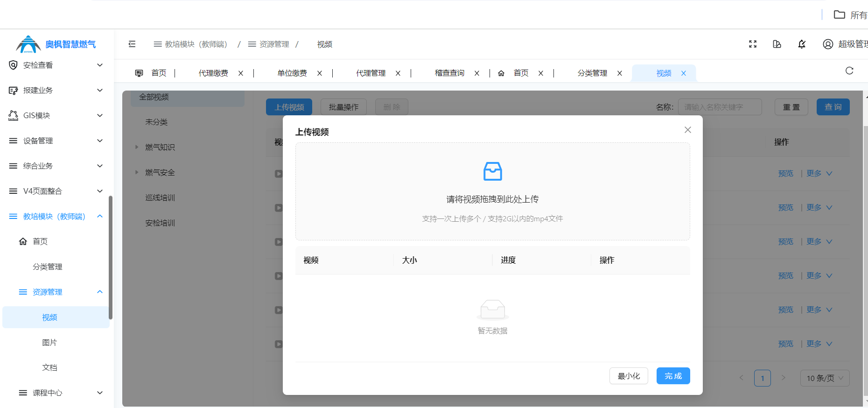Collapse the sidebar with the menu fold icon
Viewport: 868px width, 408px height.
132,44
